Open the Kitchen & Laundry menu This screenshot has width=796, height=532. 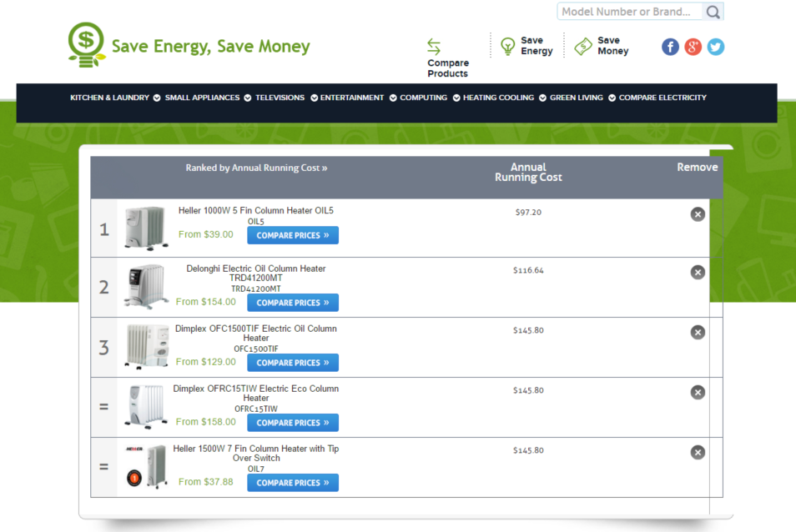point(109,98)
